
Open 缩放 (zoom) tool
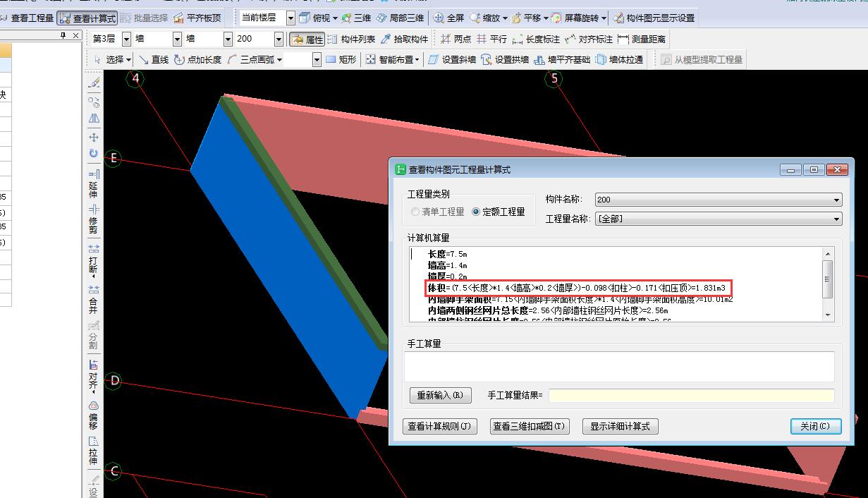[488, 18]
